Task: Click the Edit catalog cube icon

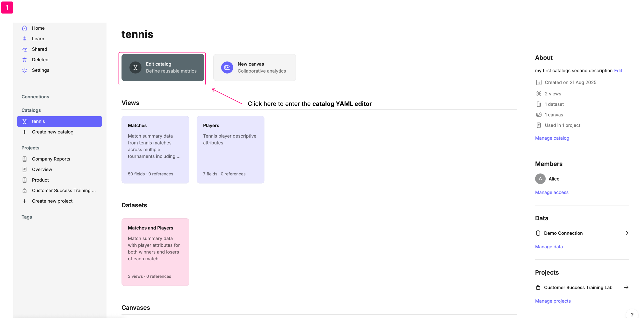Action: [135, 67]
